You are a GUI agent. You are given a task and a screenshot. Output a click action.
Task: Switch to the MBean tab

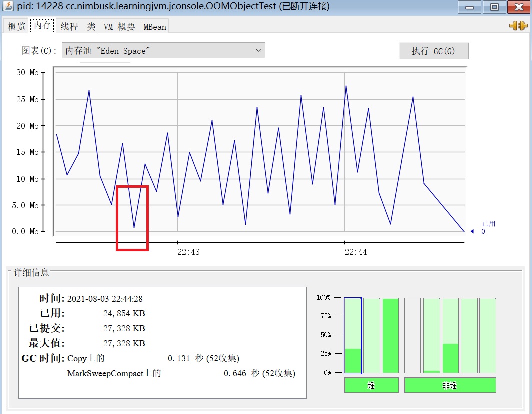tap(155, 26)
